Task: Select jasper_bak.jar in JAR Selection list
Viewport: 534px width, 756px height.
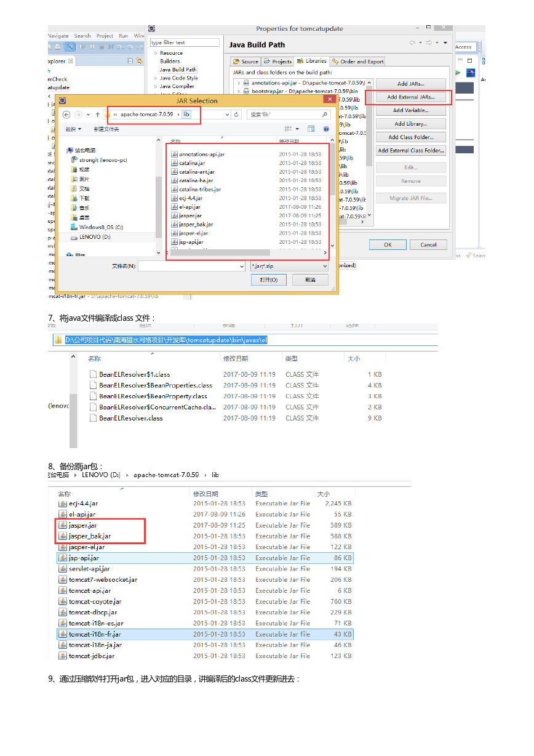Action: [x=196, y=225]
